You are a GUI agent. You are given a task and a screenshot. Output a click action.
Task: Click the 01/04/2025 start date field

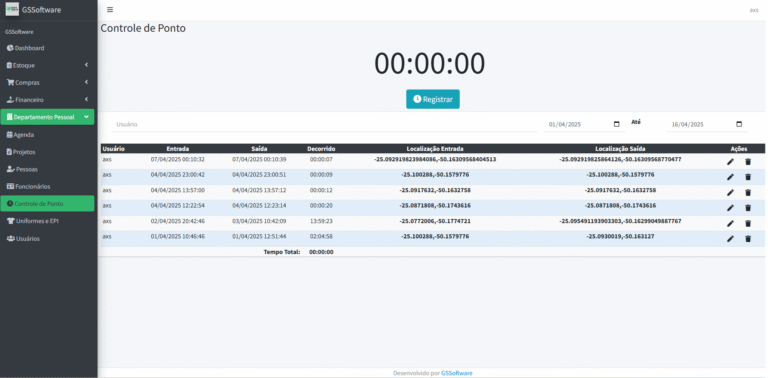point(584,124)
